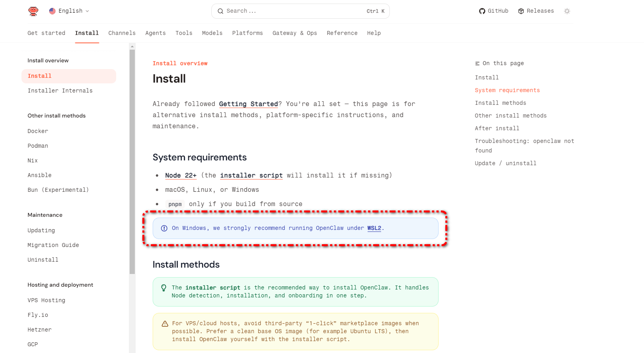Focus the Search input field
Viewport: 644px width, 353px height.
(293, 11)
